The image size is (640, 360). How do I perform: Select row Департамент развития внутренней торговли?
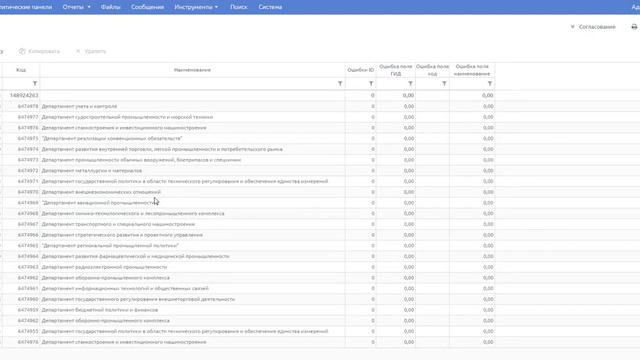point(247,149)
